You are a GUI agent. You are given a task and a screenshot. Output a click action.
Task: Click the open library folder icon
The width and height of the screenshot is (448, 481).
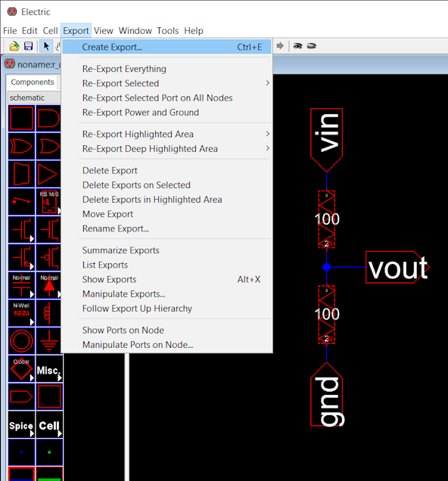coord(14,46)
